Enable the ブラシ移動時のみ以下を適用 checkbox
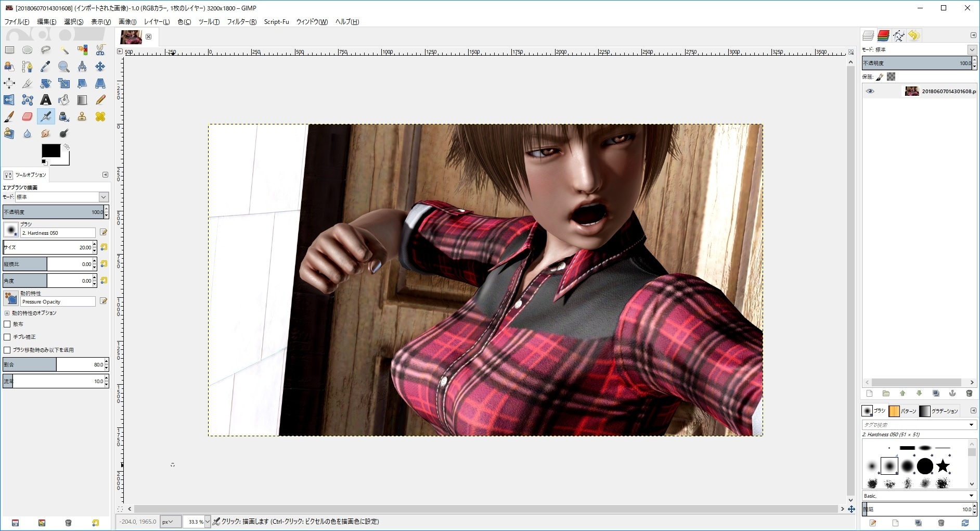This screenshot has height=531, width=980. (x=7, y=350)
